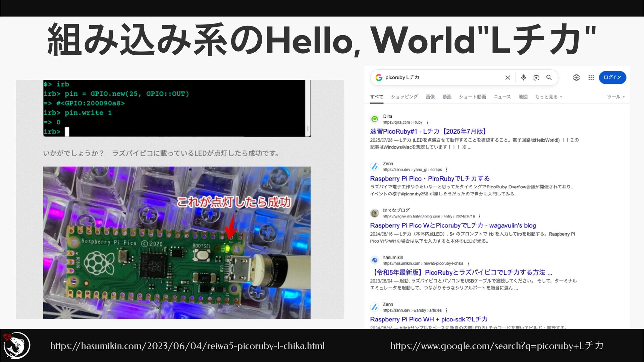This screenshot has height=362, width=644.
Task: Click text いかがでしょうか？ sentence below terminal
Action: pos(161,153)
